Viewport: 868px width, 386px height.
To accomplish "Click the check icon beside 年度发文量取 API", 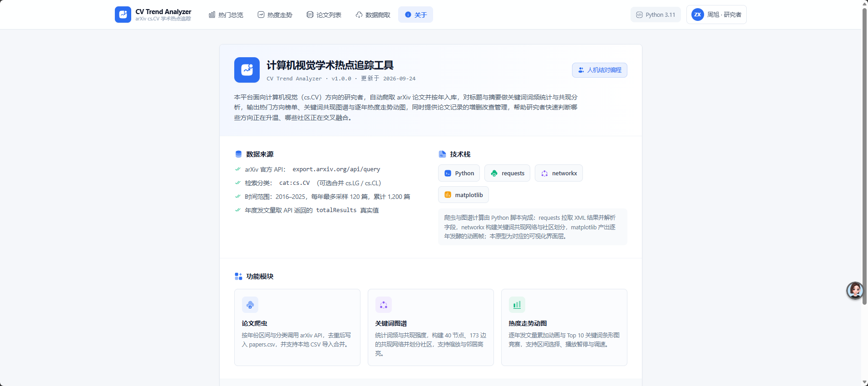I will 238,210.
